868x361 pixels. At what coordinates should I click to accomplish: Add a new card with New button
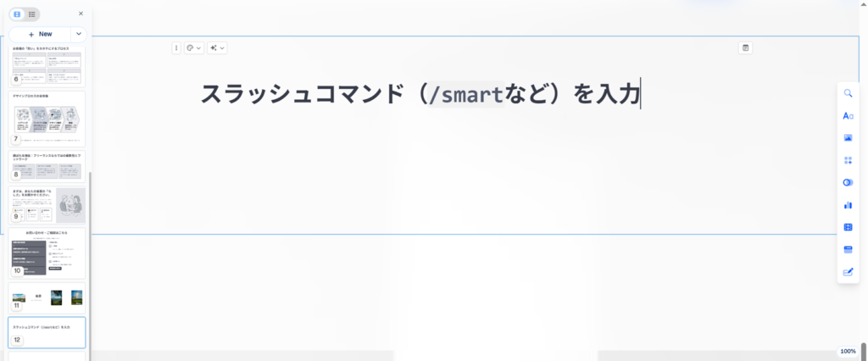[x=40, y=34]
